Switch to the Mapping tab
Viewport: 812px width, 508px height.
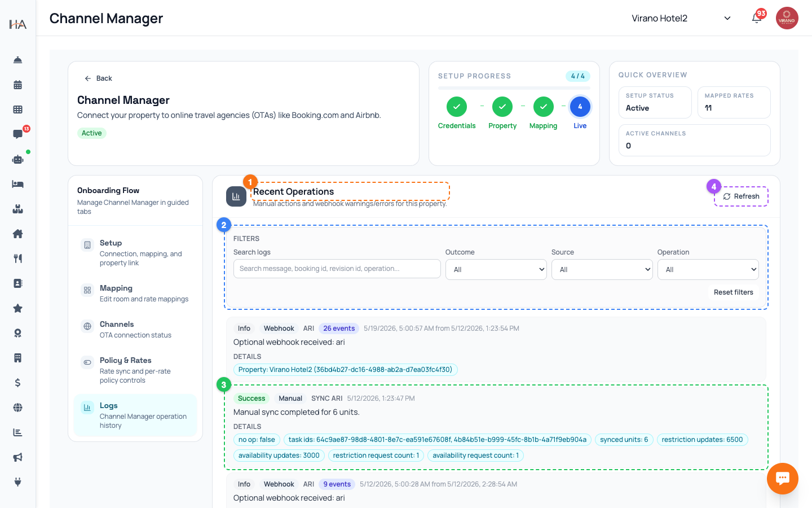tap(135, 293)
